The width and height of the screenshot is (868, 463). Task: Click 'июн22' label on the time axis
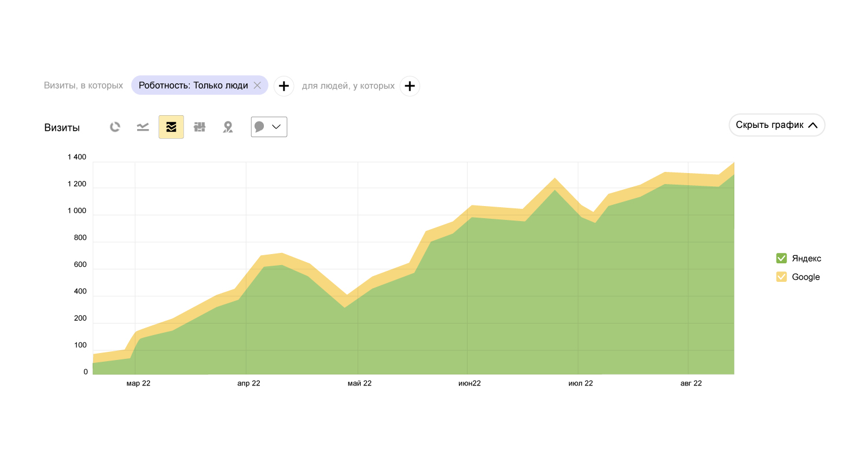click(469, 383)
